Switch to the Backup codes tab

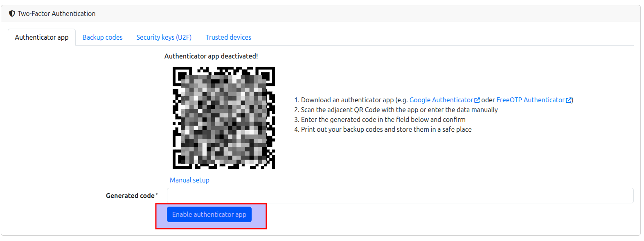click(102, 37)
